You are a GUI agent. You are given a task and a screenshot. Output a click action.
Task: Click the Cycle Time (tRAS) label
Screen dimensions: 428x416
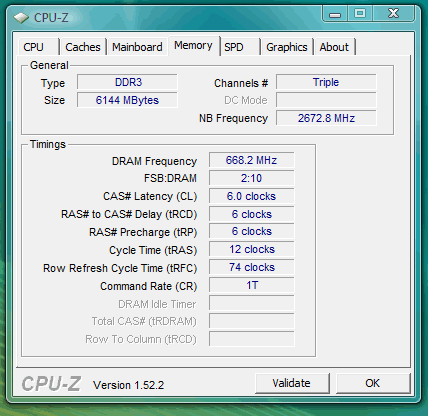point(153,250)
